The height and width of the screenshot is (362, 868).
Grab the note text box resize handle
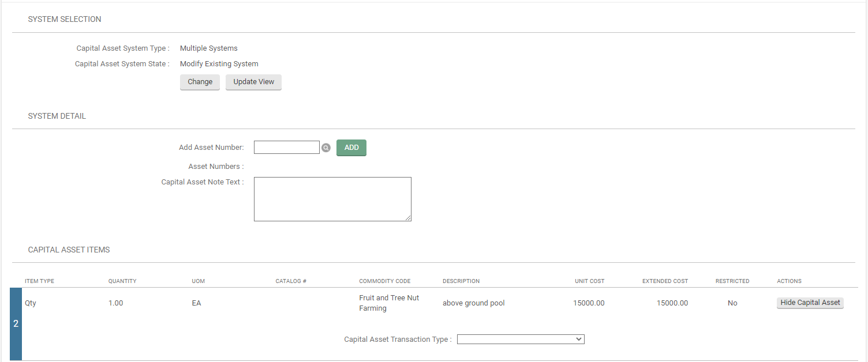pyautogui.click(x=408, y=218)
